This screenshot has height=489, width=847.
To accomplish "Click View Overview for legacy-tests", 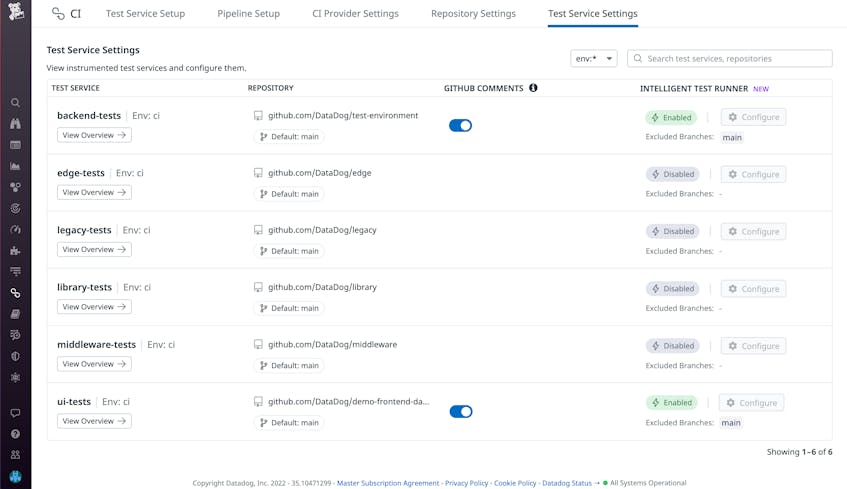I will click(x=94, y=250).
